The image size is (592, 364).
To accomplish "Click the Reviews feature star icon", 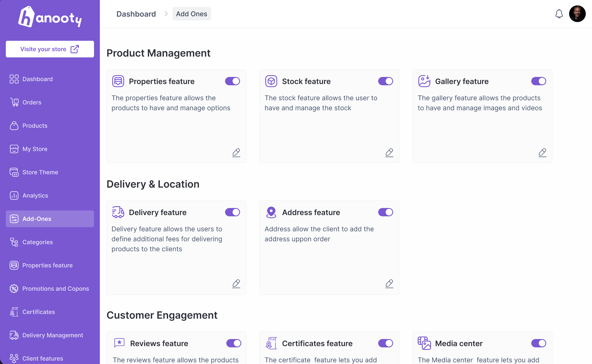I will [x=119, y=343].
